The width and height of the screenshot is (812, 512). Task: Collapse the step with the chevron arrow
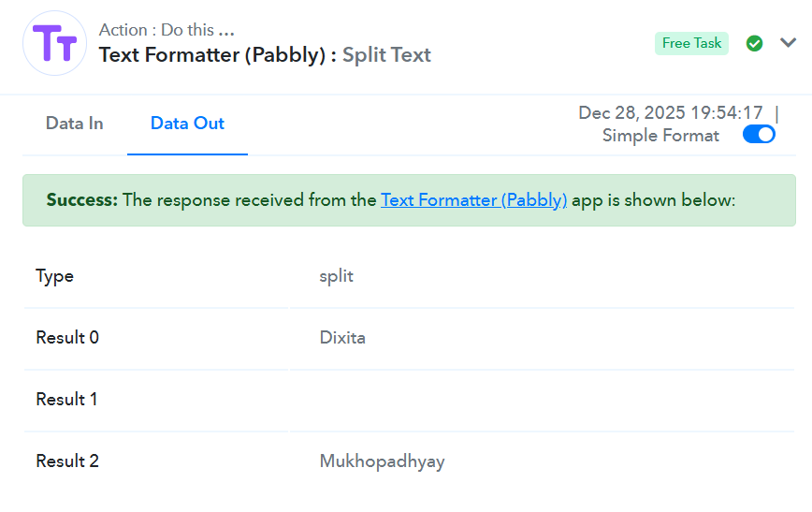pos(788,42)
